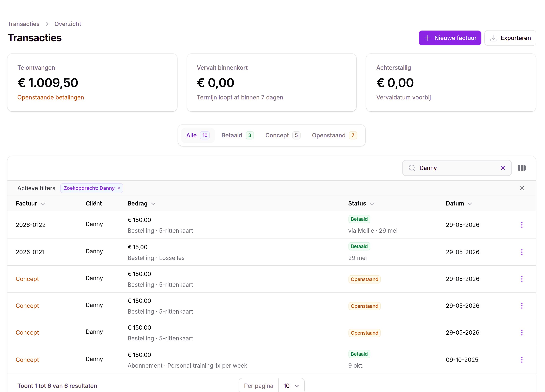Screen dimensions: 545x392
Task: Sort by Status column
Action: [361, 203]
